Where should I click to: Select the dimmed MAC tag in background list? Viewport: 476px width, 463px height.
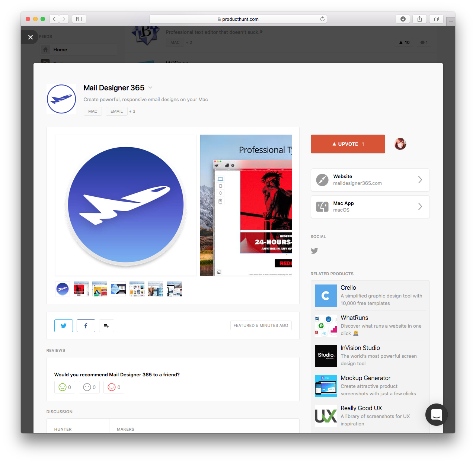coord(175,42)
